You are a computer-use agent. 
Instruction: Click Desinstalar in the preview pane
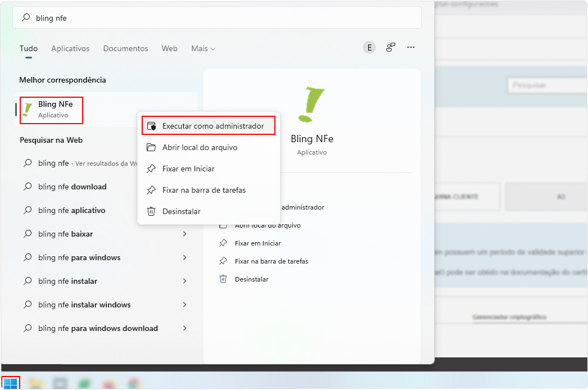(x=252, y=279)
